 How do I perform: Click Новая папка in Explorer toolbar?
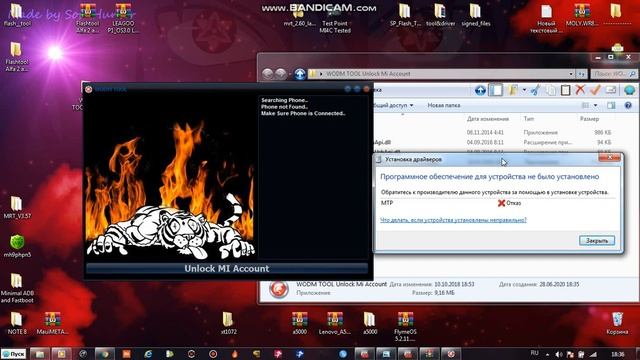(x=444, y=105)
